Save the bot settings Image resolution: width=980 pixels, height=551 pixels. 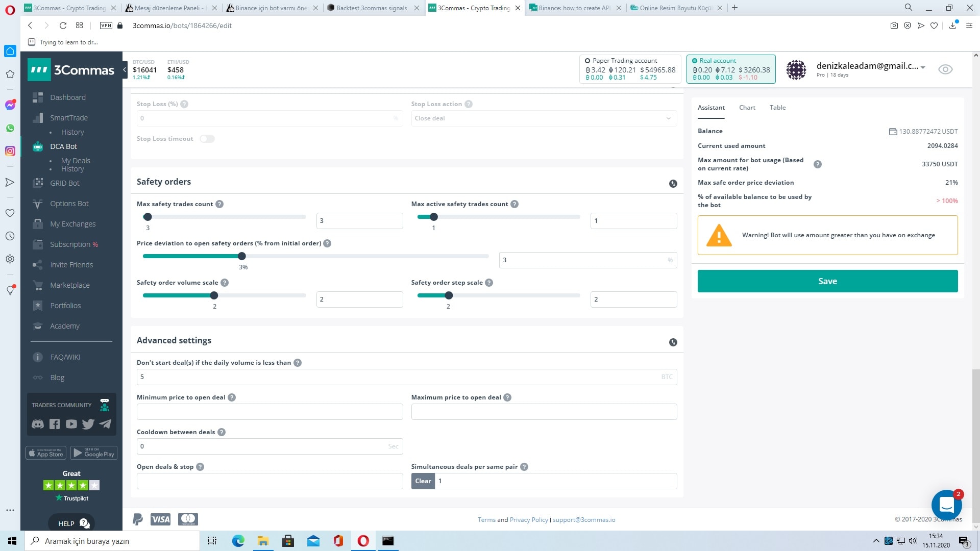(x=827, y=281)
